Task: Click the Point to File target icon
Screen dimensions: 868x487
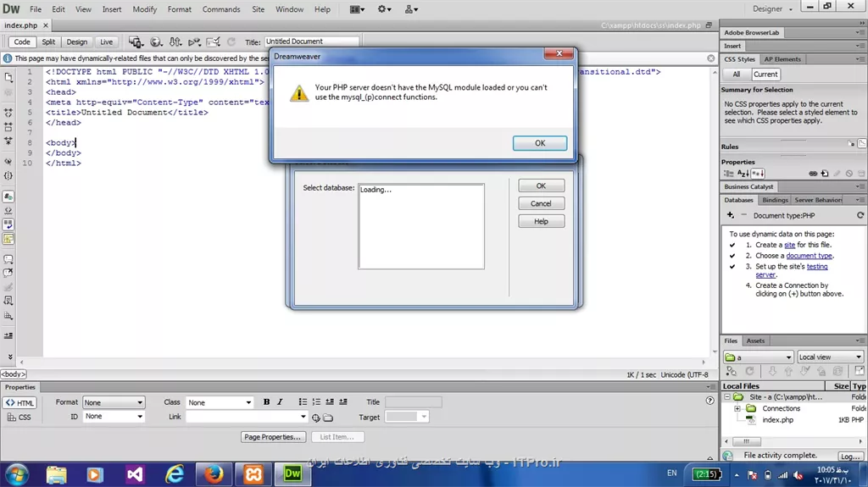Action: 315,418
